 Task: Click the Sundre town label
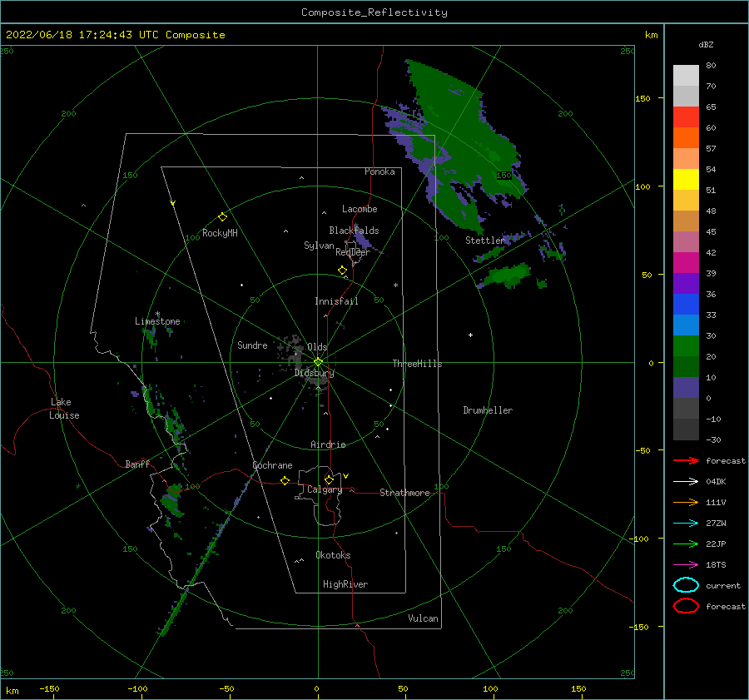[x=252, y=345]
